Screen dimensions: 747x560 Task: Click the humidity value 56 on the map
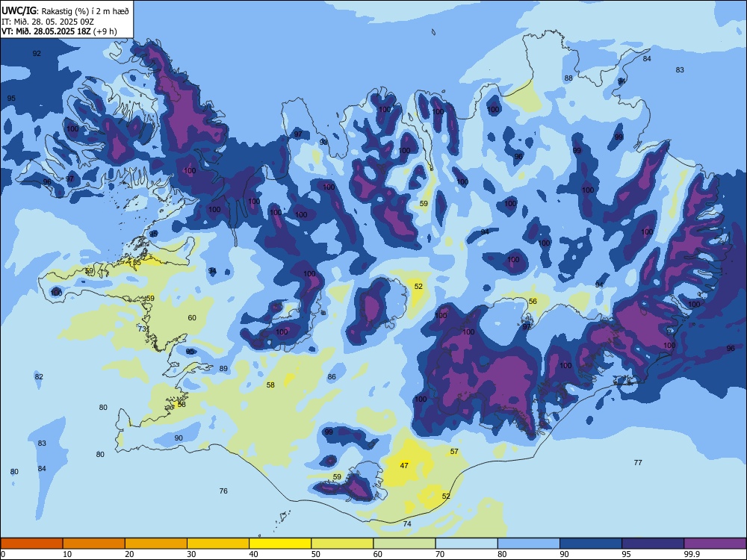533,301
